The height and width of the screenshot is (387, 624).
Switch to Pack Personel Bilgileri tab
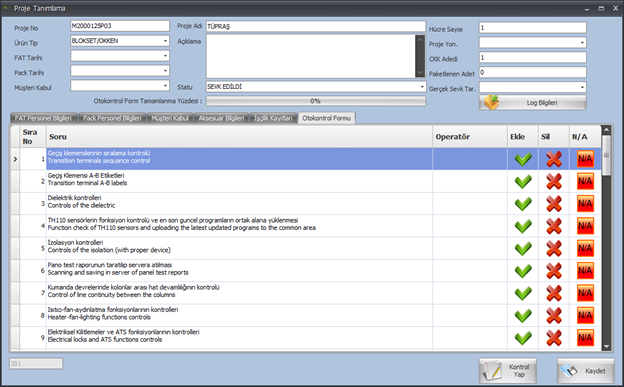pyautogui.click(x=112, y=118)
